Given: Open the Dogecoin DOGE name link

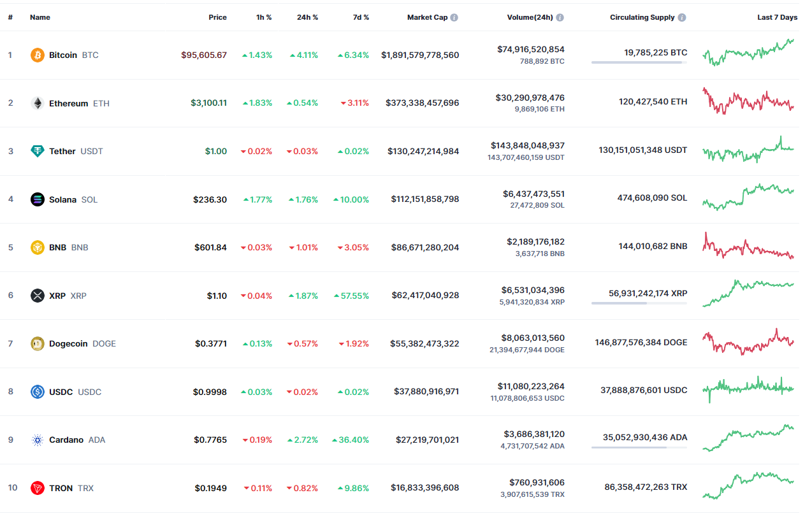Looking at the screenshot, I should 82,344.
